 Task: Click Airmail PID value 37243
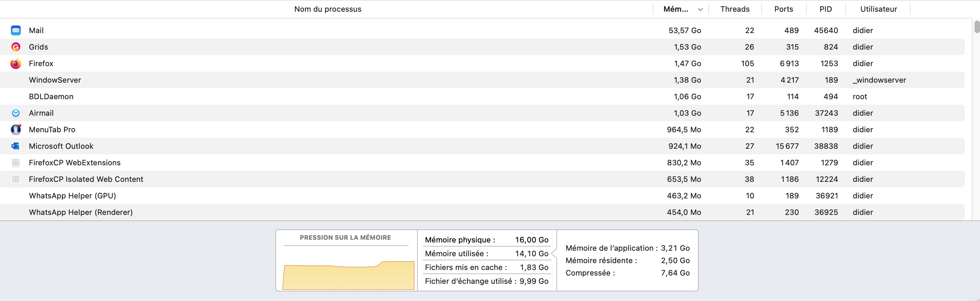[826, 113]
